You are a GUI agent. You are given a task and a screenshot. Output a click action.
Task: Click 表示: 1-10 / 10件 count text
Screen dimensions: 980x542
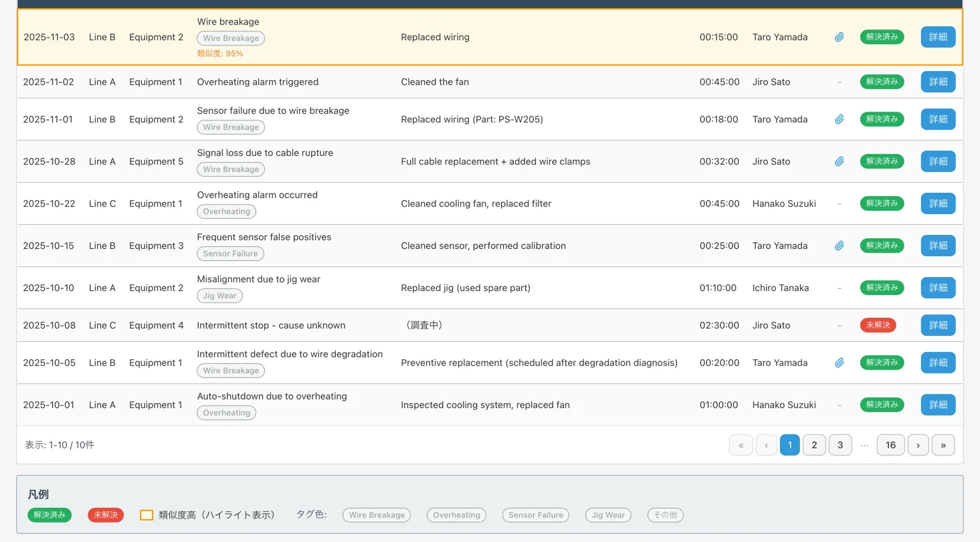(60, 444)
